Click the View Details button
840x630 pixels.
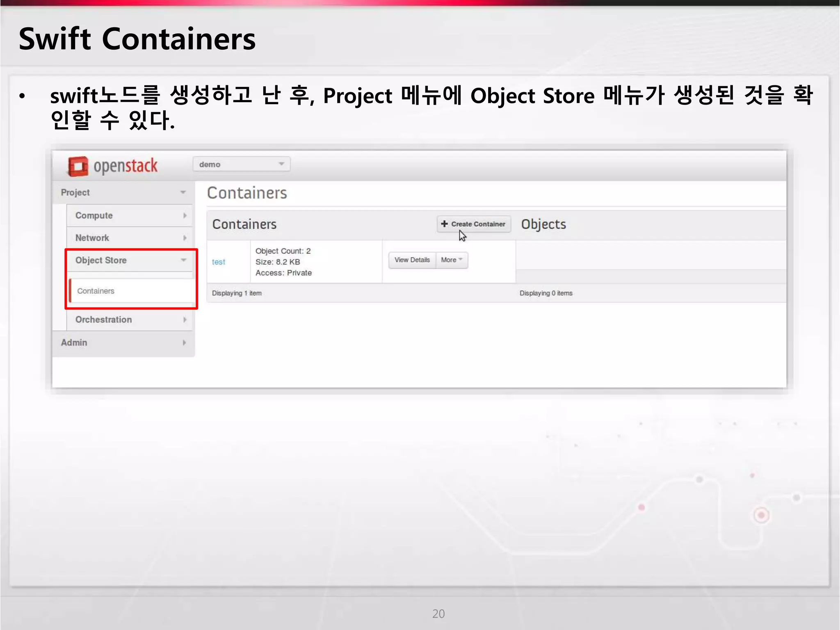tap(412, 260)
